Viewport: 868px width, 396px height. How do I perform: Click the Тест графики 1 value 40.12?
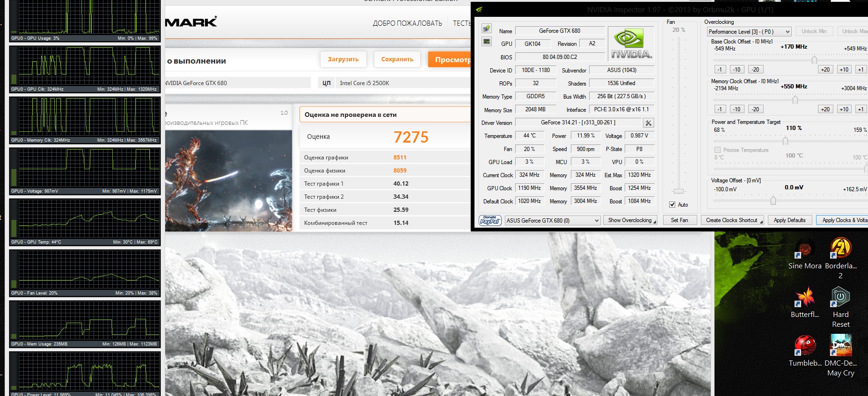401,184
